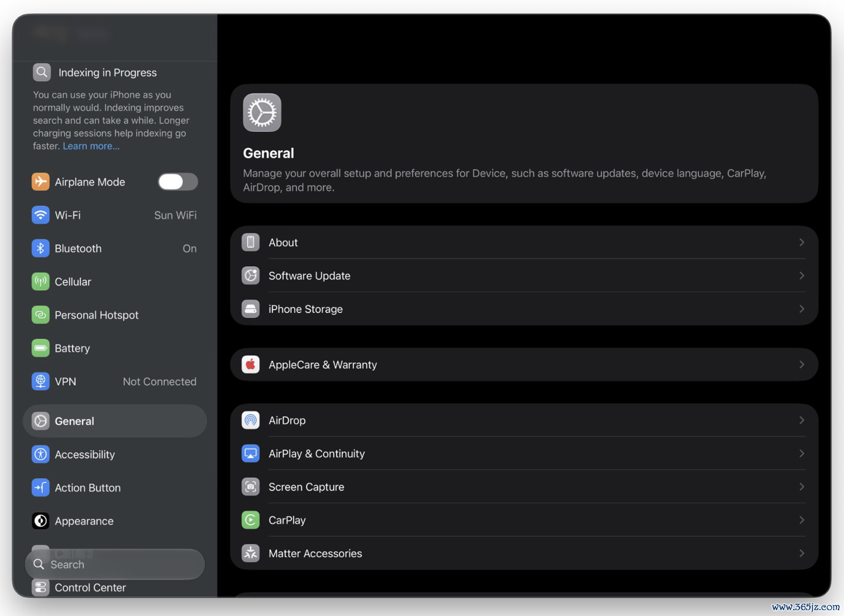Open VPN settings label

66,382
